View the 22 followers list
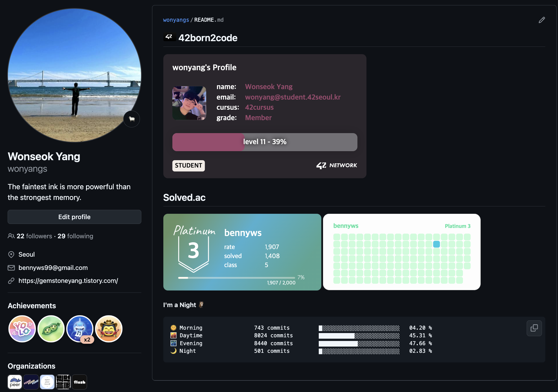Screen dimensions: 558x392 click(34, 236)
